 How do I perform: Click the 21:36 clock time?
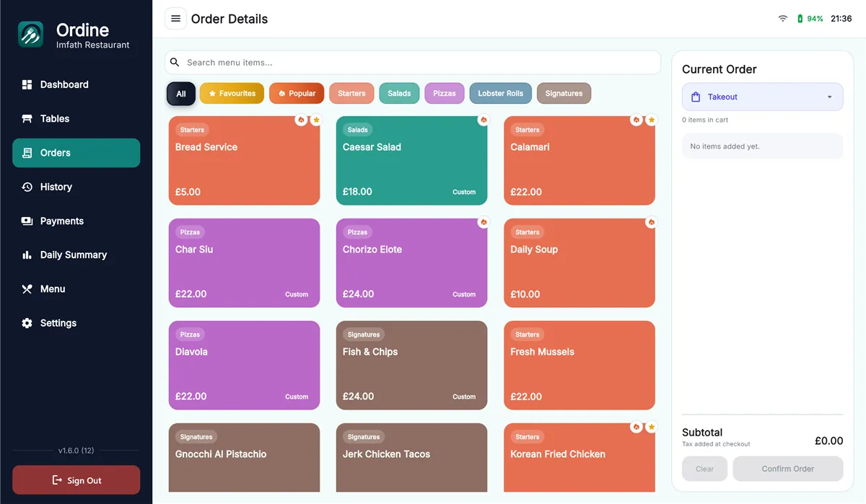(x=841, y=19)
